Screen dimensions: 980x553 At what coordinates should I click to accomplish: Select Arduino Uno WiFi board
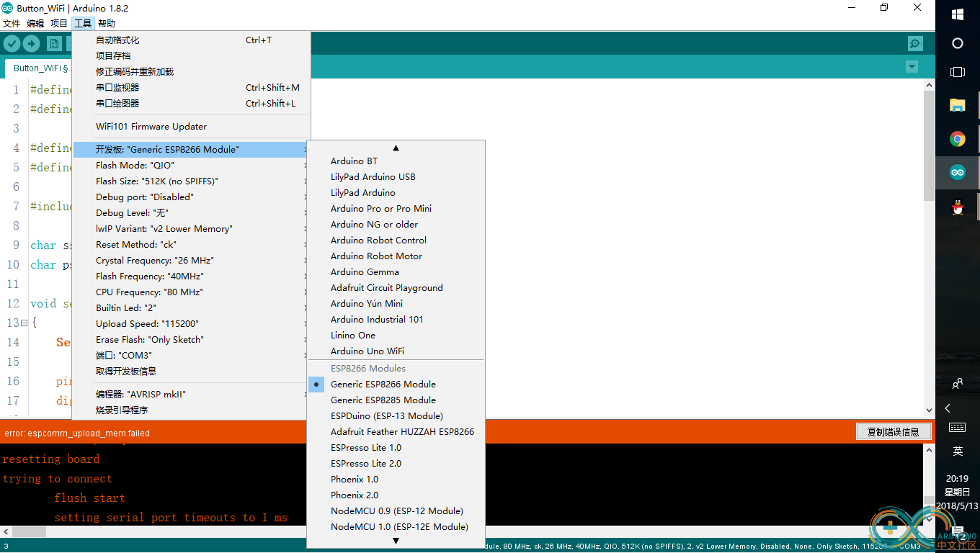396,351
